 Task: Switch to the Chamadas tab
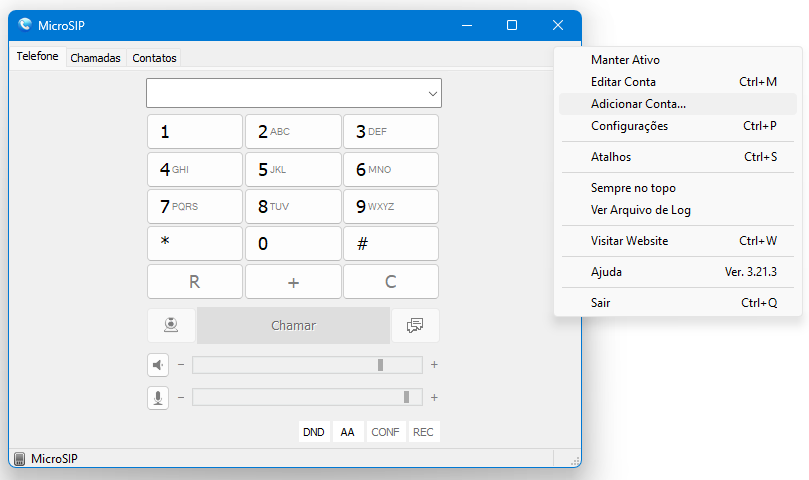click(x=95, y=58)
